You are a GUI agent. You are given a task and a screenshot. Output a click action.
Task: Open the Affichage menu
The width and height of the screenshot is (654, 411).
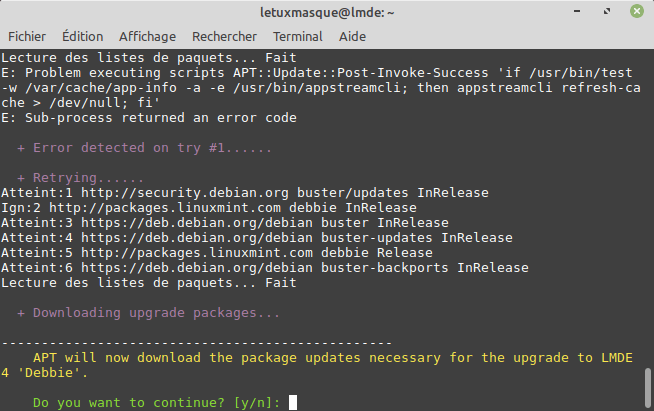point(147,36)
